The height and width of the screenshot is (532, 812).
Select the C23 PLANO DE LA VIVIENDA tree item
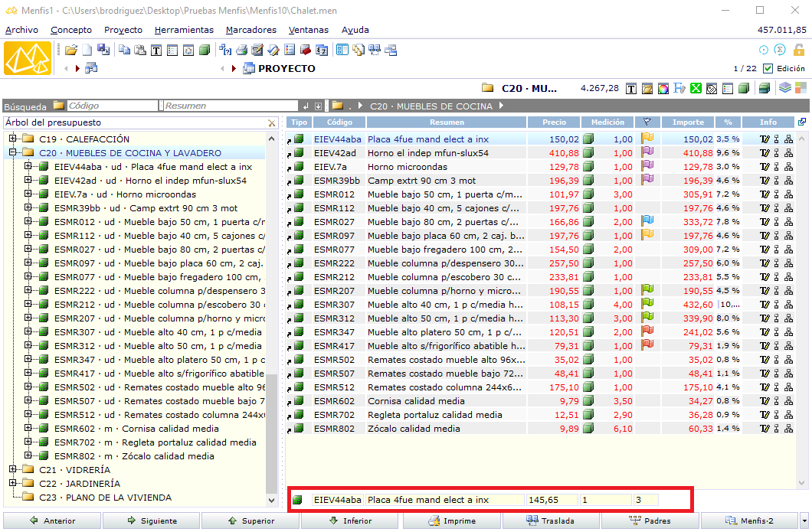[x=105, y=498]
